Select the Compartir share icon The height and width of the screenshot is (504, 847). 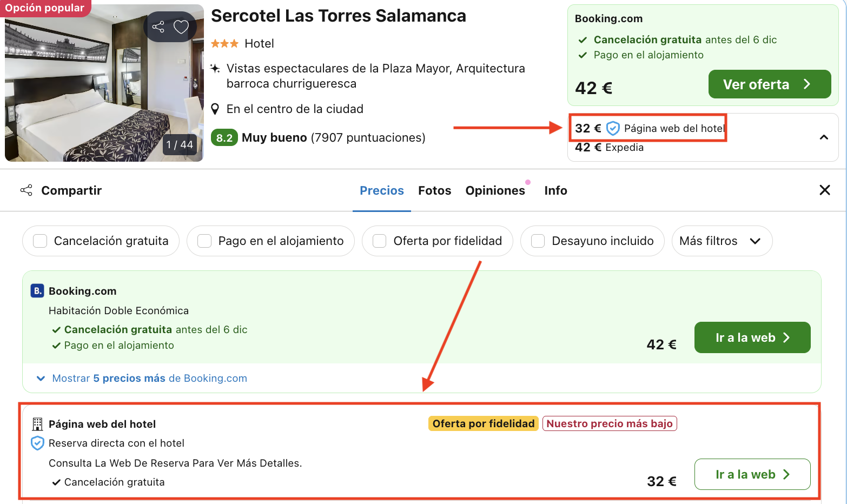(x=25, y=190)
